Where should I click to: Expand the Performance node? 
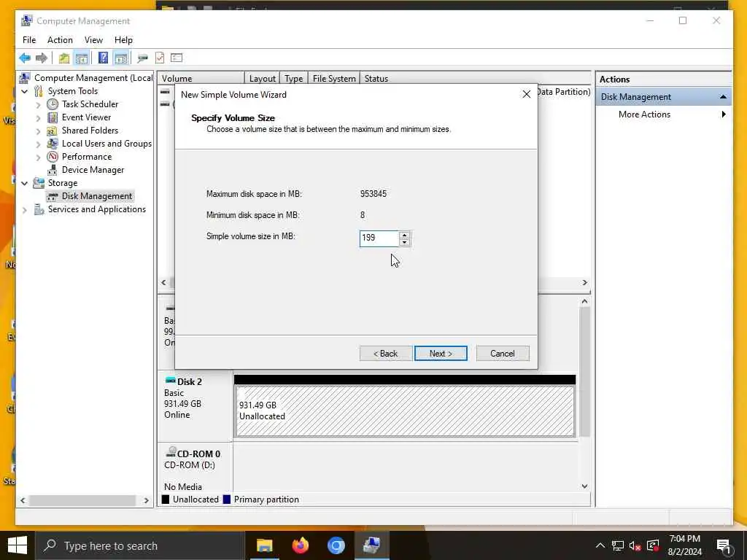39,157
